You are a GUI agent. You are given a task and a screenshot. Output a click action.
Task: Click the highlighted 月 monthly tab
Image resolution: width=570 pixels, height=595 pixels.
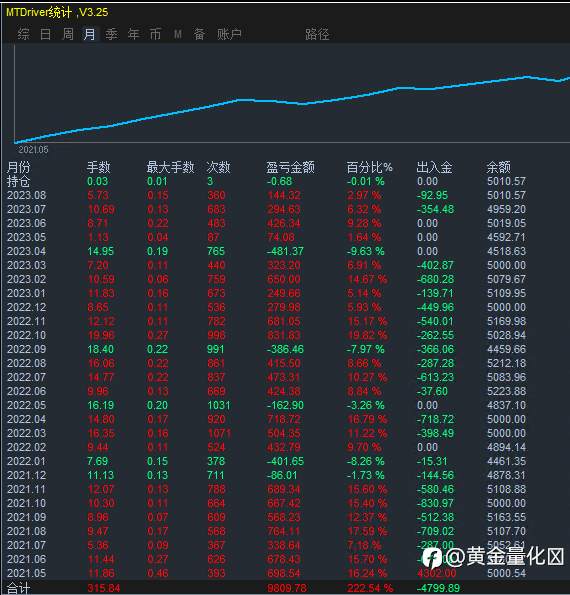tap(90, 34)
